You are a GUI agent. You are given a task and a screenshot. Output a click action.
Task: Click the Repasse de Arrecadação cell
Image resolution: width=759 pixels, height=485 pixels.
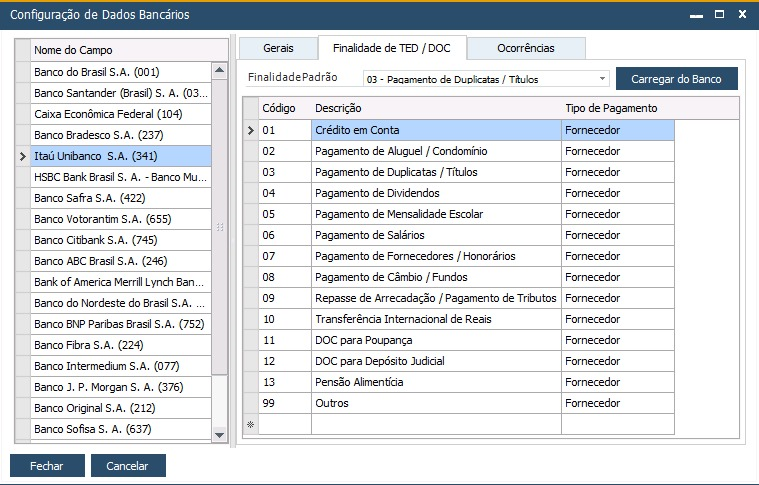436,298
